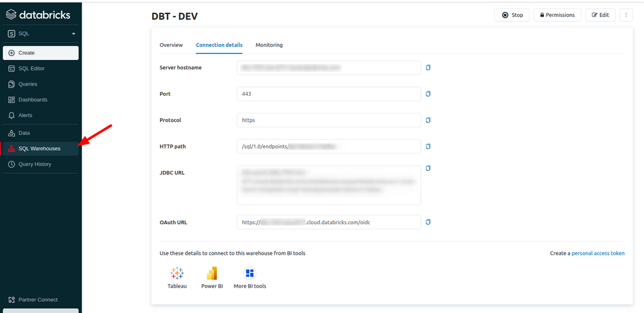
Task: Open Query History in sidebar
Action: 41,164
